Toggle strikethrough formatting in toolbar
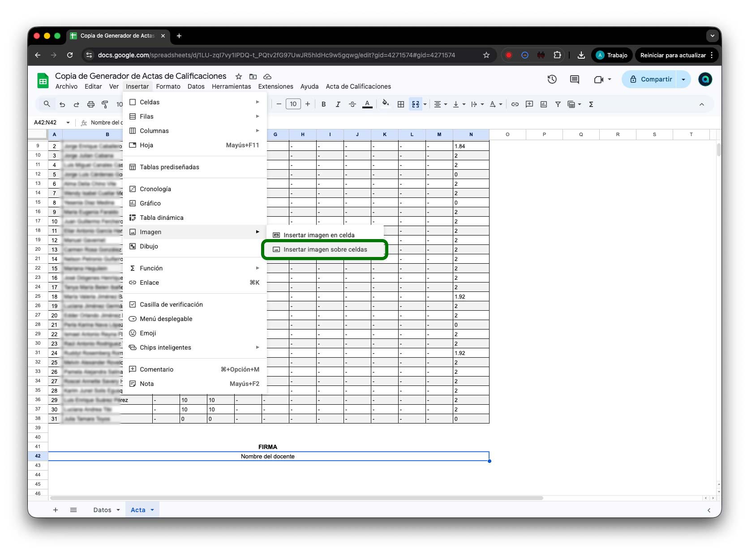The image size is (756, 552). pos(352,104)
